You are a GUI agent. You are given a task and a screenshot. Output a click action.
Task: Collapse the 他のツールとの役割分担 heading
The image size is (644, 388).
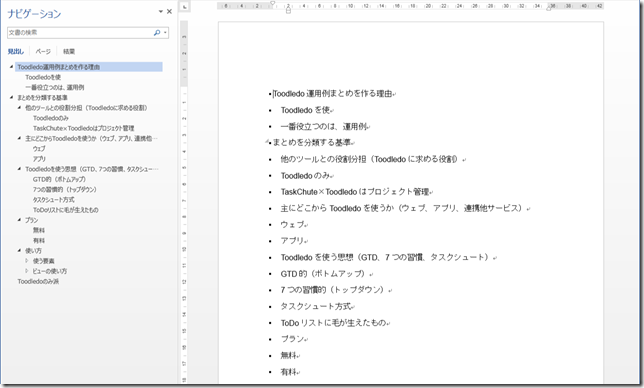tap(19, 108)
